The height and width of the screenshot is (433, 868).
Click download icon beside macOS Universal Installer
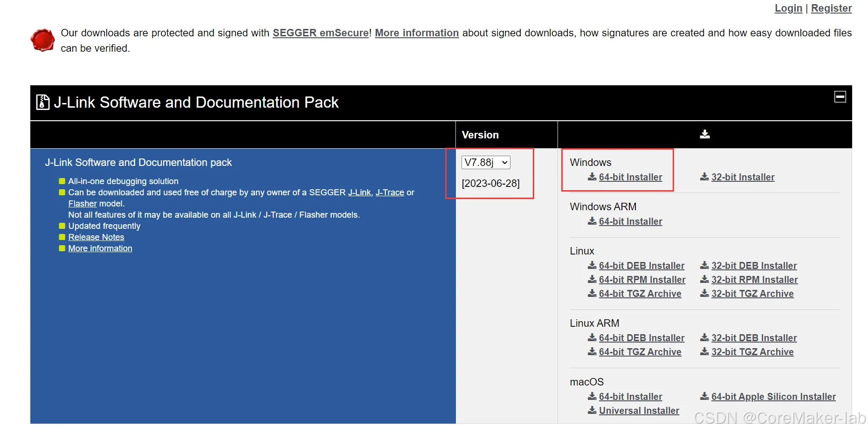point(592,411)
